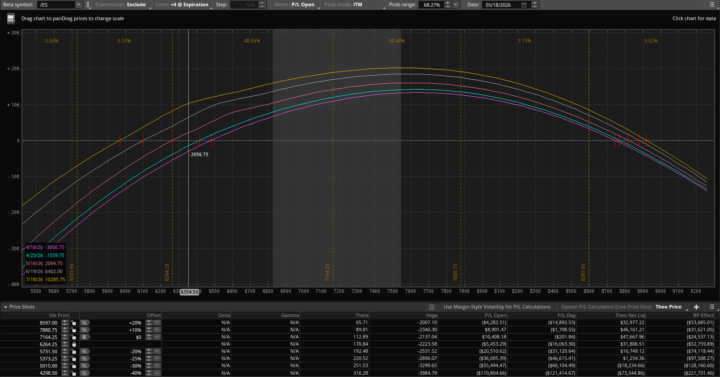Switch the -30% offset row percent mode icon
Viewport: 720px width, 377px height.
tap(85, 366)
